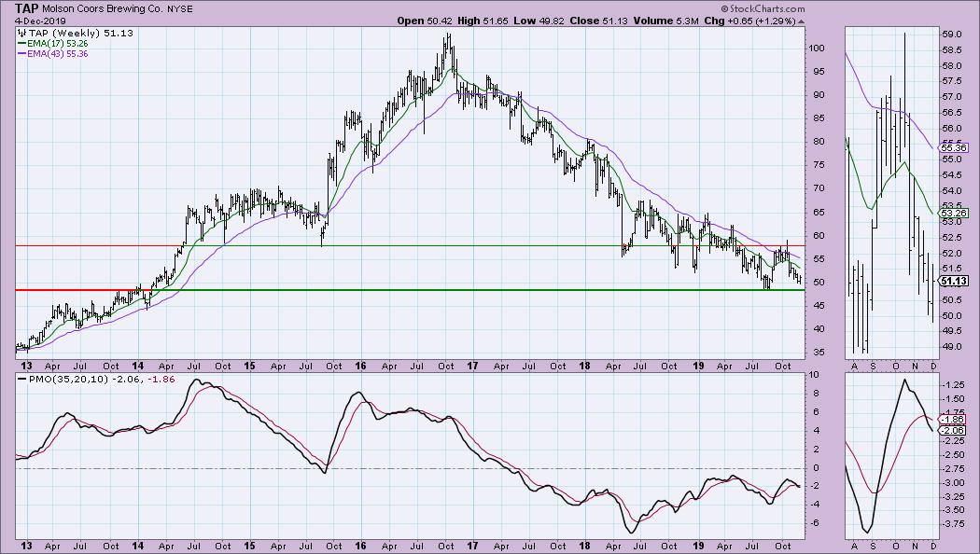Click the PMO axis label 10
This screenshot has height=554, width=980.
click(x=814, y=375)
